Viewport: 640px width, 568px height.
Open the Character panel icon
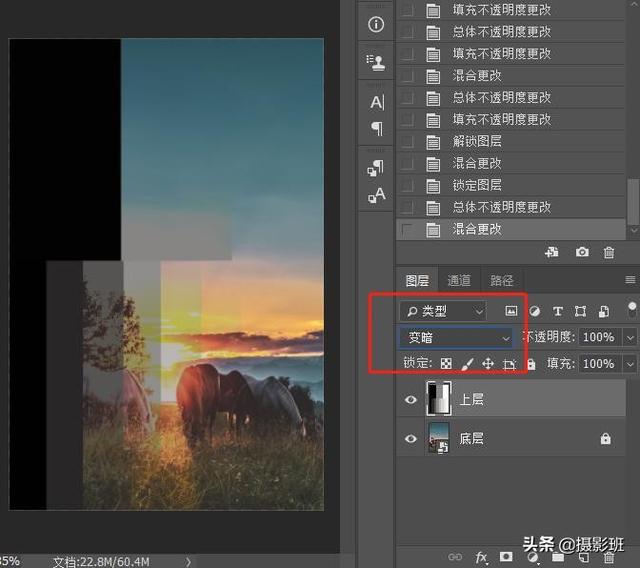(x=377, y=102)
